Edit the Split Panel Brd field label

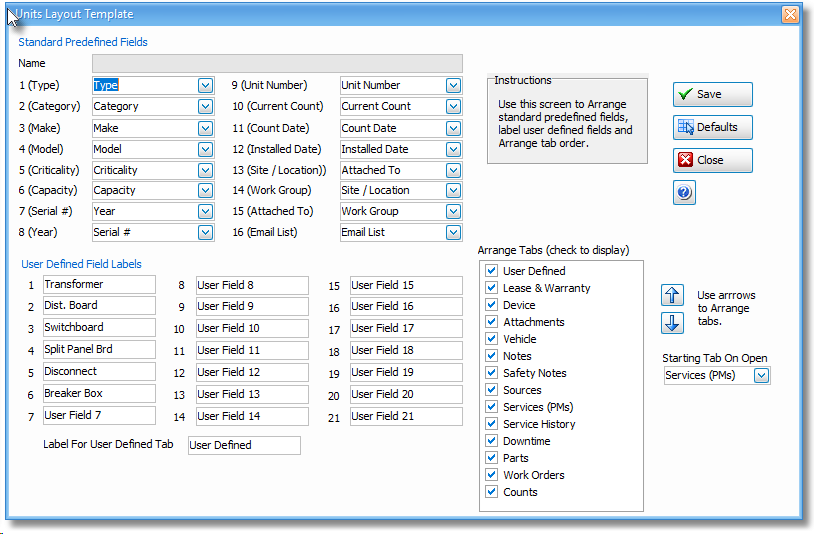99,349
